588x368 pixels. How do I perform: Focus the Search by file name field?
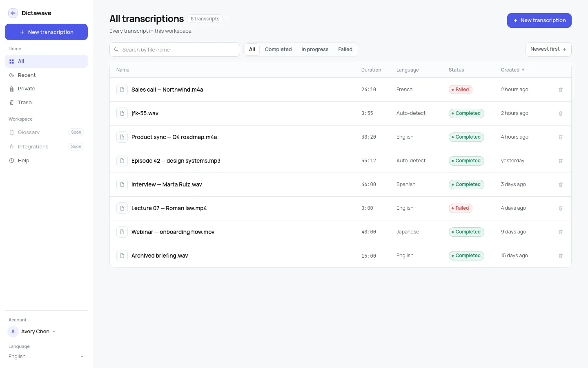click(175, 49)
